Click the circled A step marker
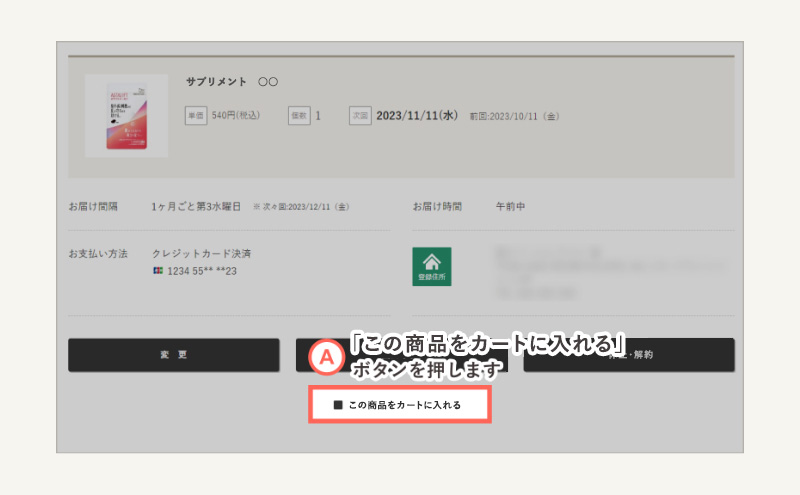This screenshot has width=800, height=495. tap(324, 358)
